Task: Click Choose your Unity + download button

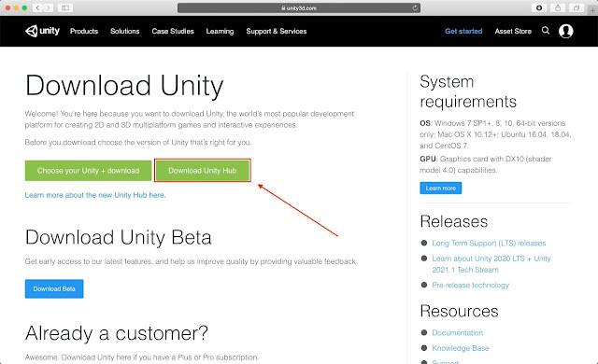Action: tap(88, 171)
